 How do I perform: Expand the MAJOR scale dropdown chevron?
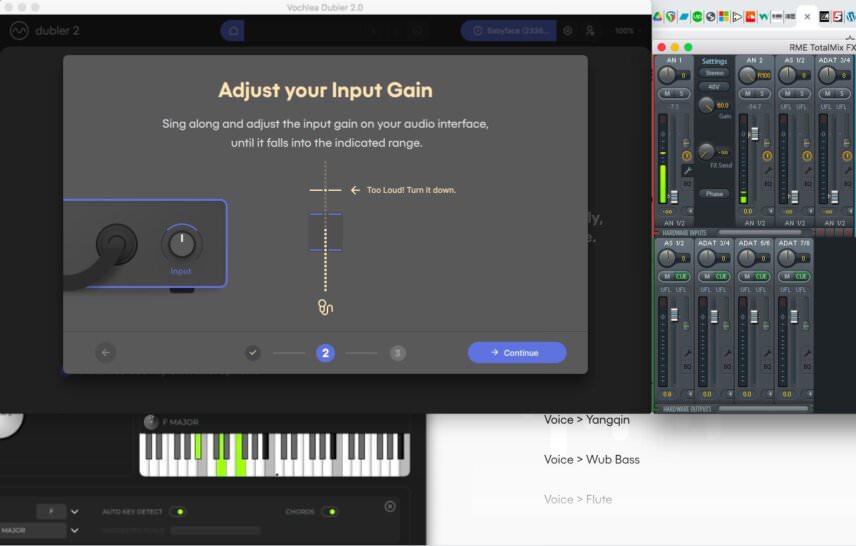click(x=75, y=530)
